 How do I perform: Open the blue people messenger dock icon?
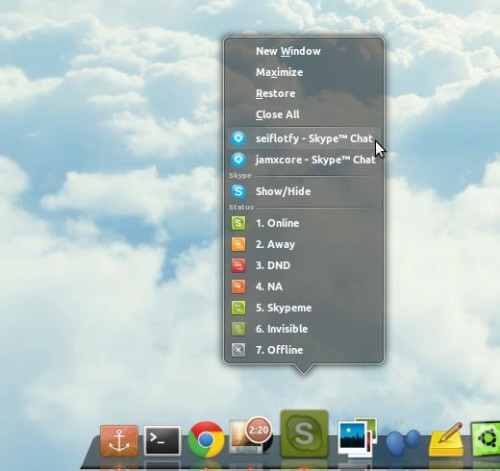[x=403, y=442]
